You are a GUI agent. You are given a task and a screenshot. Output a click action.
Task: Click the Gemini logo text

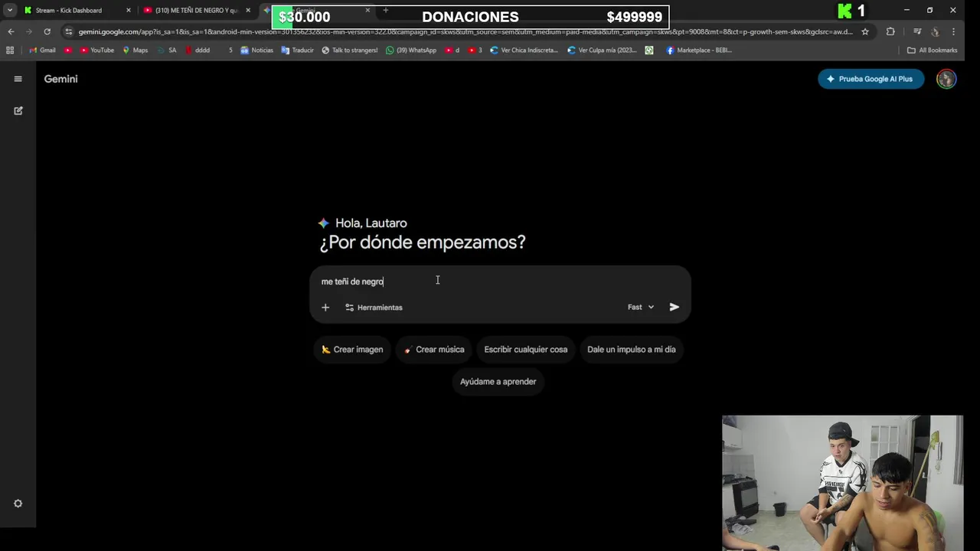coord(60,79)
